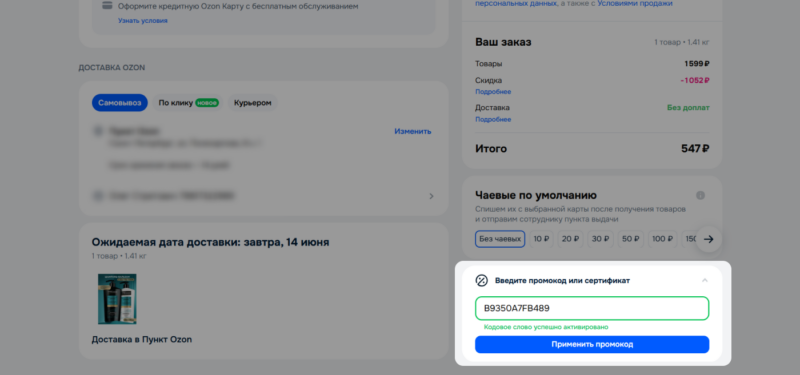Select Без чаевых tip option

click(500, 239)
